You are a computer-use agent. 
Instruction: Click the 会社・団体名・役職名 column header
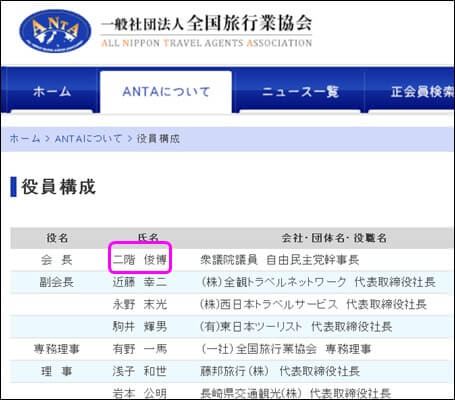click(x=334, y=238)
